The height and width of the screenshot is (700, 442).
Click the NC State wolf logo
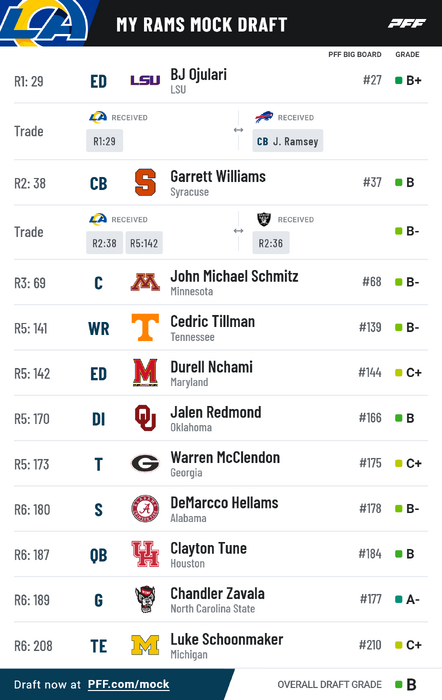(x=145, y=599)
